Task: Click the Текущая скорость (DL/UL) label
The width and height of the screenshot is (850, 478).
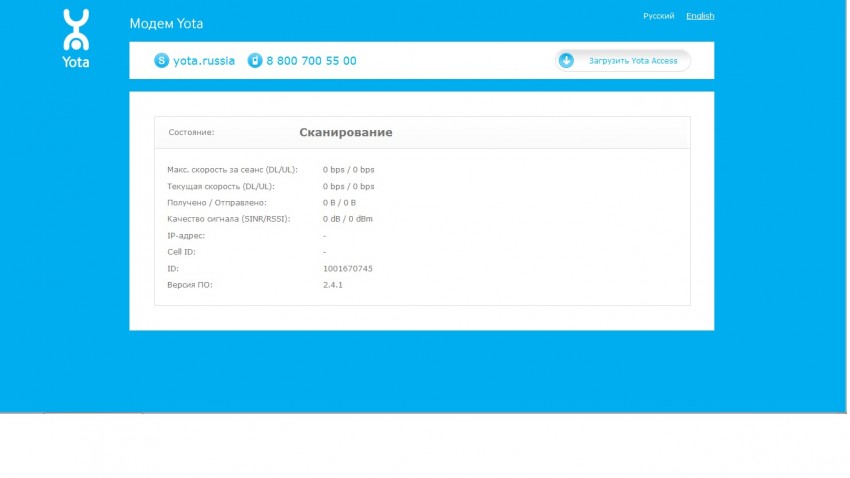Action: 220,186
